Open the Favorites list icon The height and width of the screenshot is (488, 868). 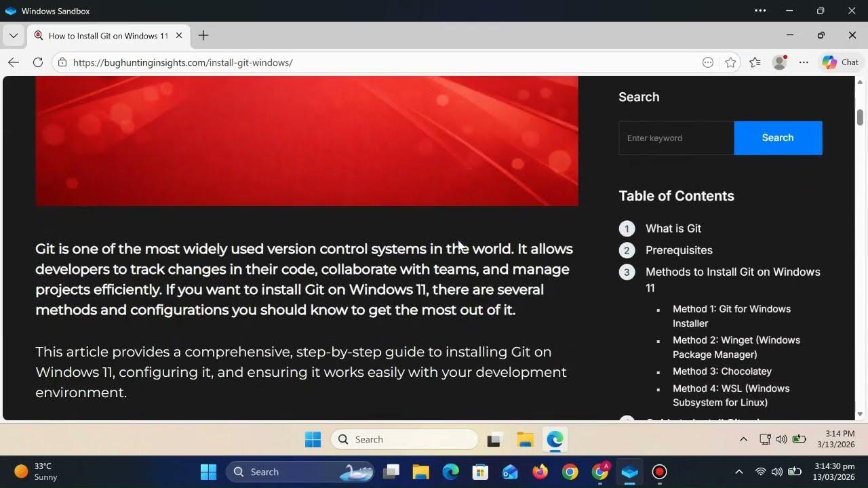755,62
